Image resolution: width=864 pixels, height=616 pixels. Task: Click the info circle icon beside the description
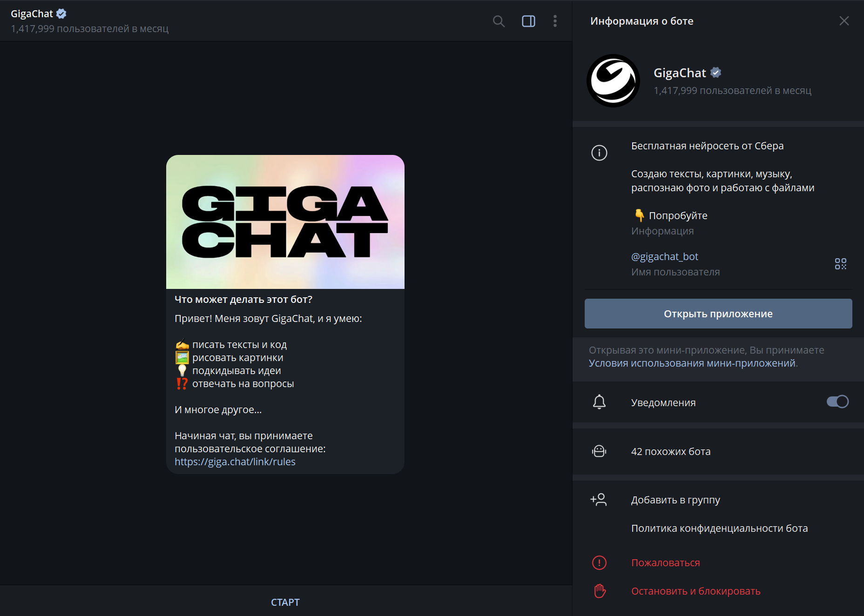pos(599,153)
